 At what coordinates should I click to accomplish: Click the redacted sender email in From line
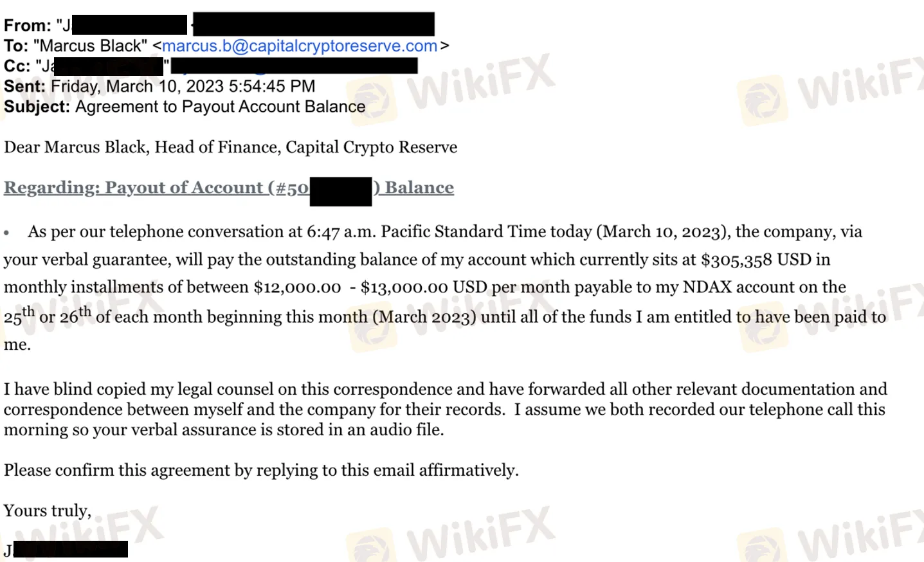tap(314, 24)
